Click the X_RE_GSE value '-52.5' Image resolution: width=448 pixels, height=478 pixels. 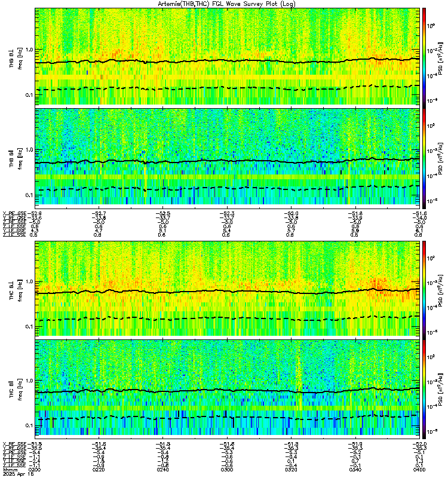point(163,213)
